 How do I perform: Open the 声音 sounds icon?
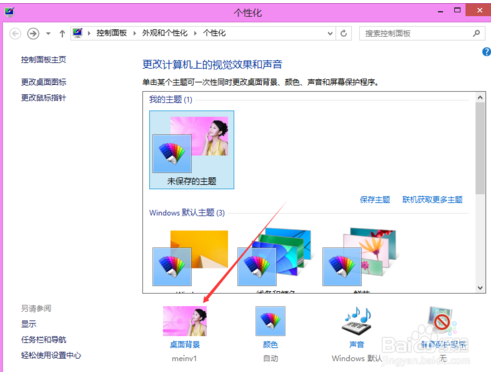[357, 321]
